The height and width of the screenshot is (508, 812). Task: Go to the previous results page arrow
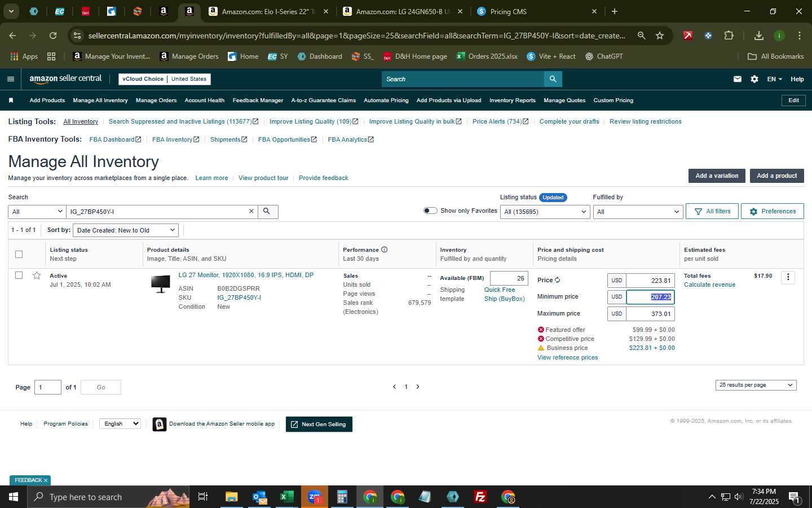(394, 387)
